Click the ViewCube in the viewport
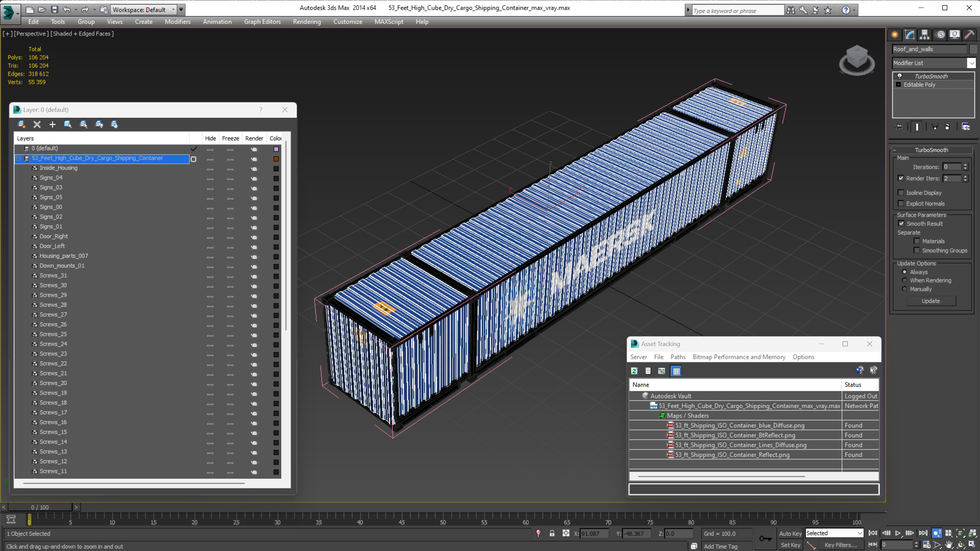The height and width of the screenshot is (551, 980). pyautogui.click(x=857, y=60)
